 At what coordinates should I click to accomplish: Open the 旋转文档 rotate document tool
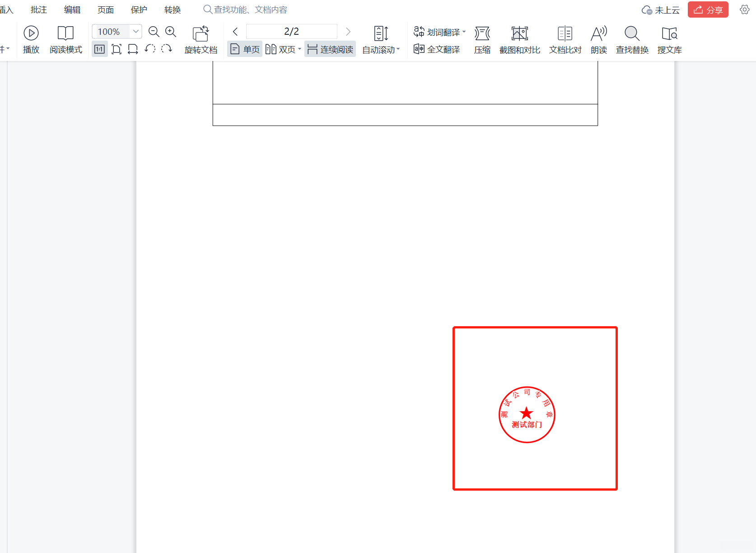(201, 40)
